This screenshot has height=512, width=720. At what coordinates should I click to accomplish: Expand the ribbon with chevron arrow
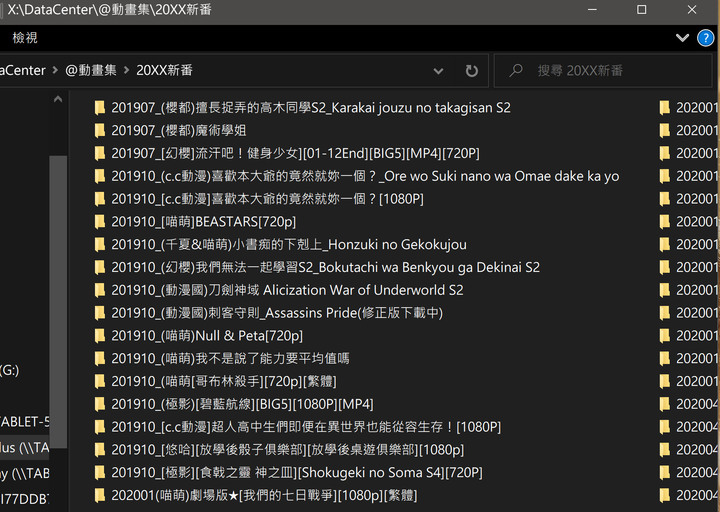pos(682,38)
